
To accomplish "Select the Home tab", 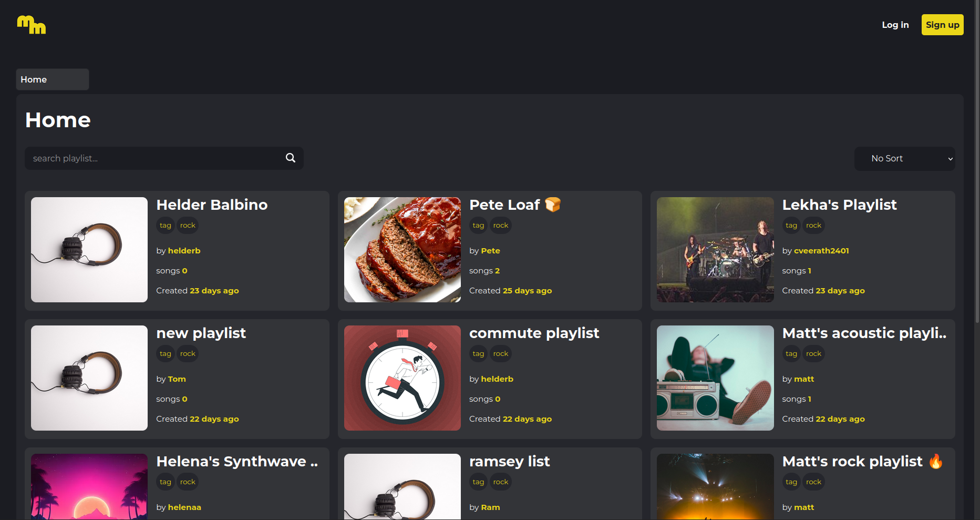I will (52, 79).
